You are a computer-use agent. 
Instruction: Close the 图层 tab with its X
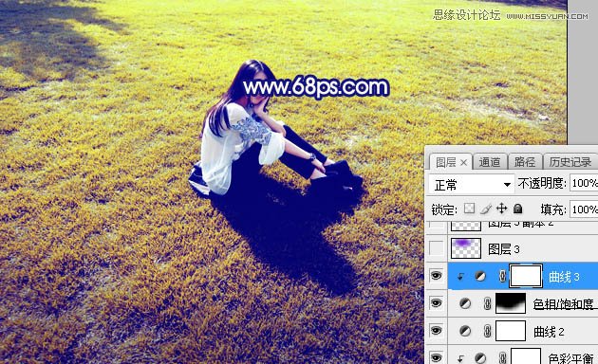(x=463, y=163)
